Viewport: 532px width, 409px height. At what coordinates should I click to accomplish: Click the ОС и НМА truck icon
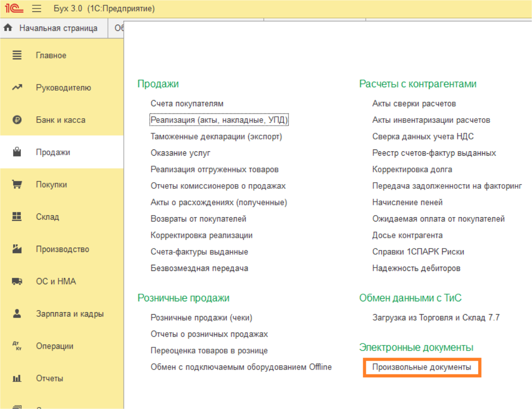click(17, 281)
